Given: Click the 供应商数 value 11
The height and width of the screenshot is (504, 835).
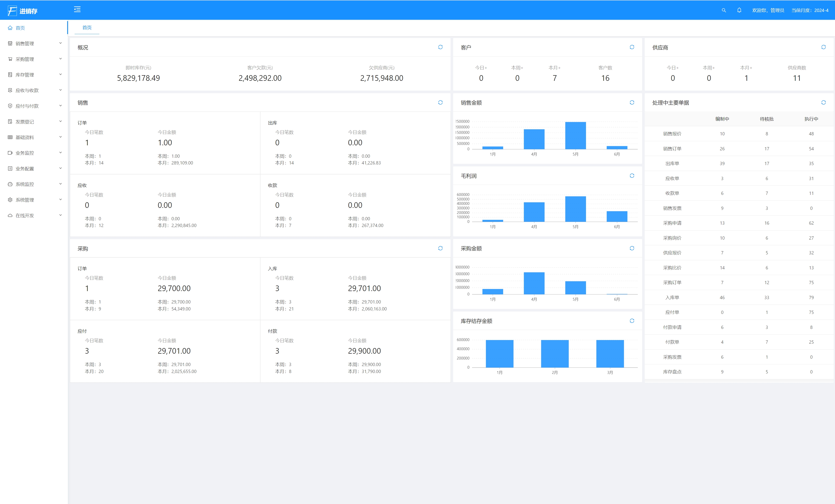Looking at the screenshot, I should click(x=797, y=78).
